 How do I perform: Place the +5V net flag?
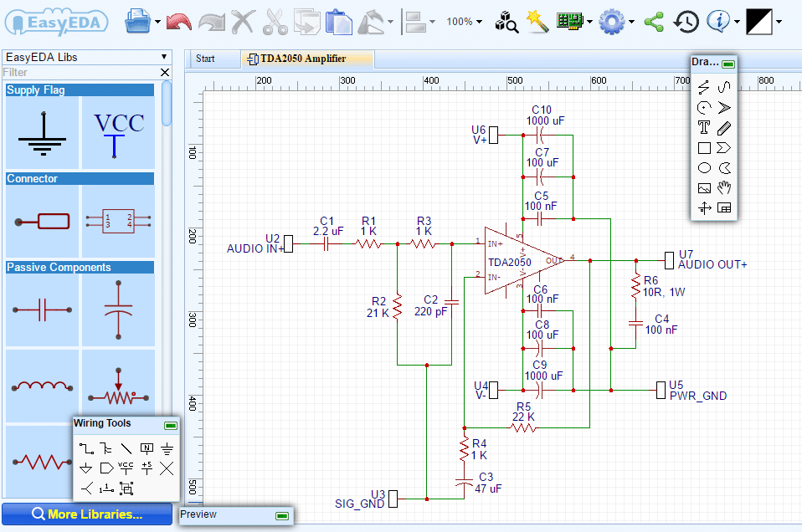[x=147, y=468]
